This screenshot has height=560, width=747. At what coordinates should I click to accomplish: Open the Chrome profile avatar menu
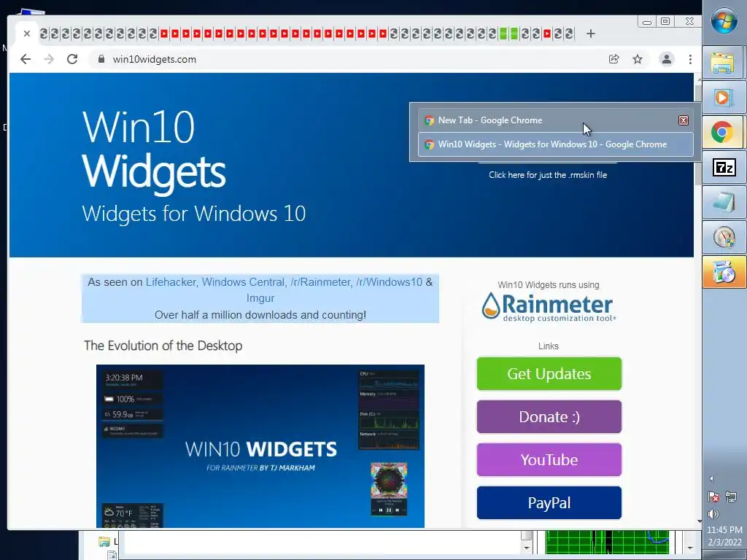point(667,59)
